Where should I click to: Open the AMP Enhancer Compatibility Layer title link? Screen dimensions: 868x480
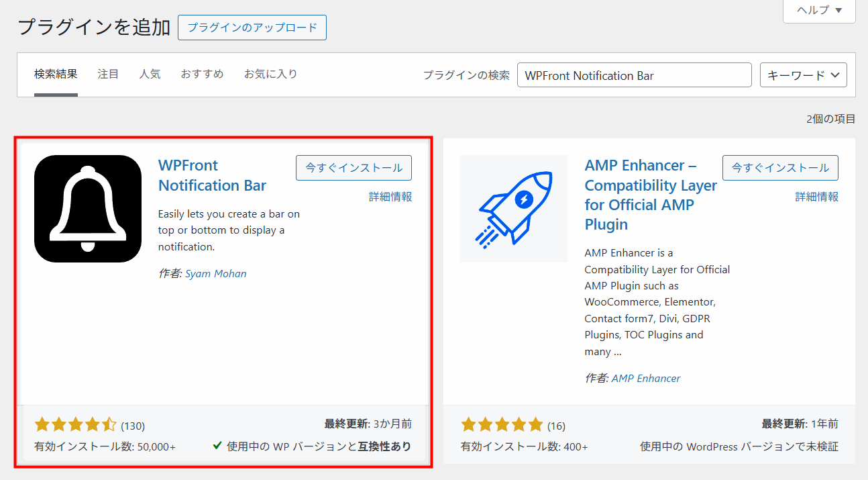(x=651, y=195)
